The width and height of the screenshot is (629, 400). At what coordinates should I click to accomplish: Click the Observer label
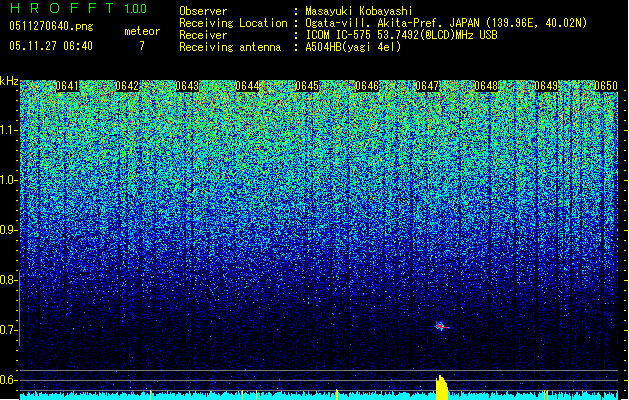[203, 11]
